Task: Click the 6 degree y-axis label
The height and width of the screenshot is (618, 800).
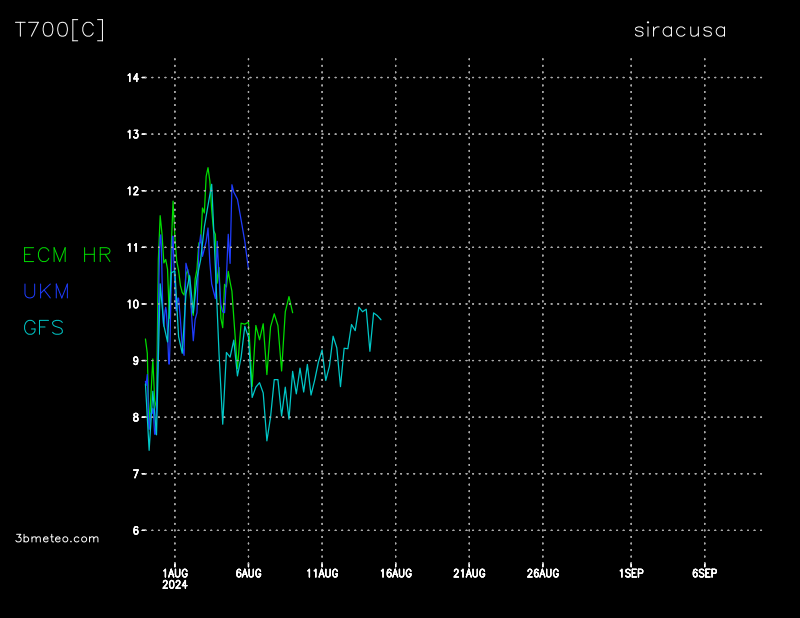Action: click(x=134, y=530)
